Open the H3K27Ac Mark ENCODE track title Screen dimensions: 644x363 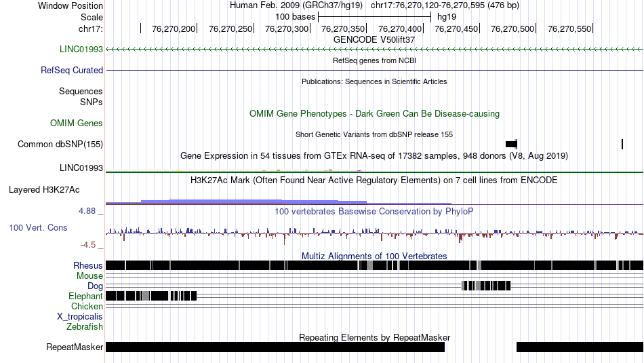pyautogui.click(x=374, y=180)
